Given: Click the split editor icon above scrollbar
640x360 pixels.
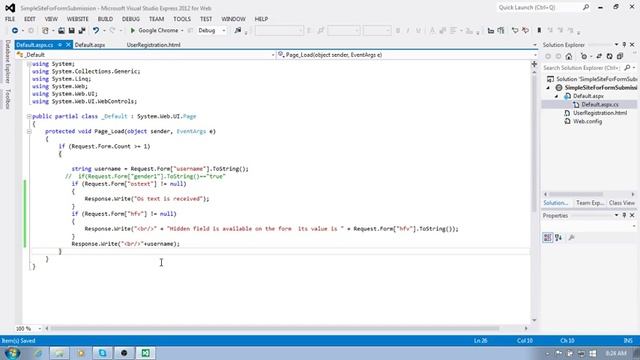Looking at the screenshot, I should 534,64.
